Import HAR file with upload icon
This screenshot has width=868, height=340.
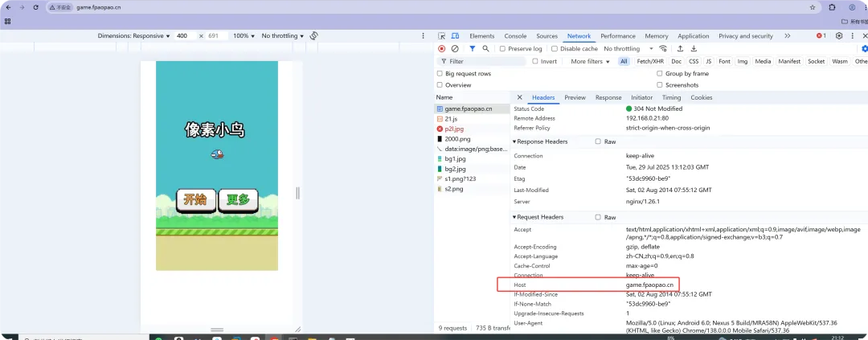click(681, 49)
